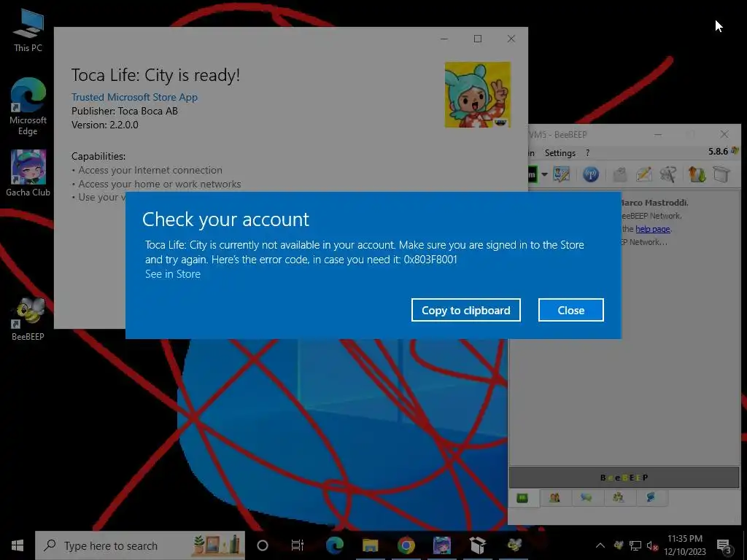Open Microsoft Edge from the taskbar
This screenshot has width=747, height=560.
pos(334,545)
